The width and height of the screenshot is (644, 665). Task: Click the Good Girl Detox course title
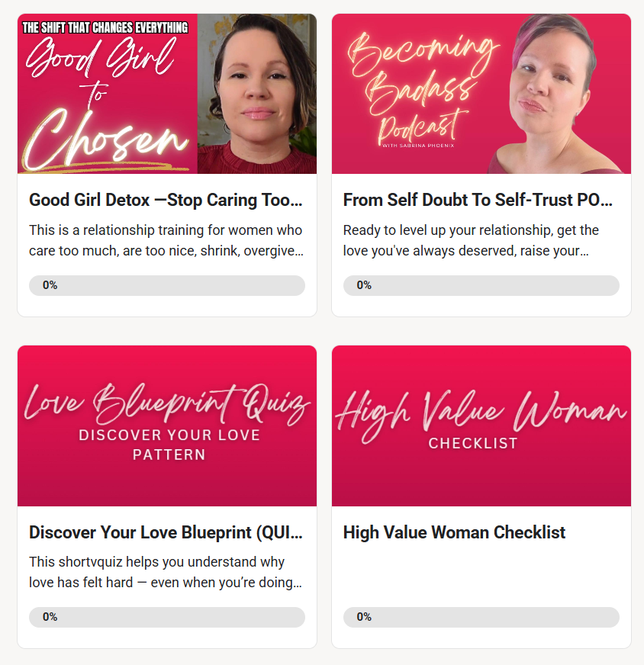coord(166,200)
